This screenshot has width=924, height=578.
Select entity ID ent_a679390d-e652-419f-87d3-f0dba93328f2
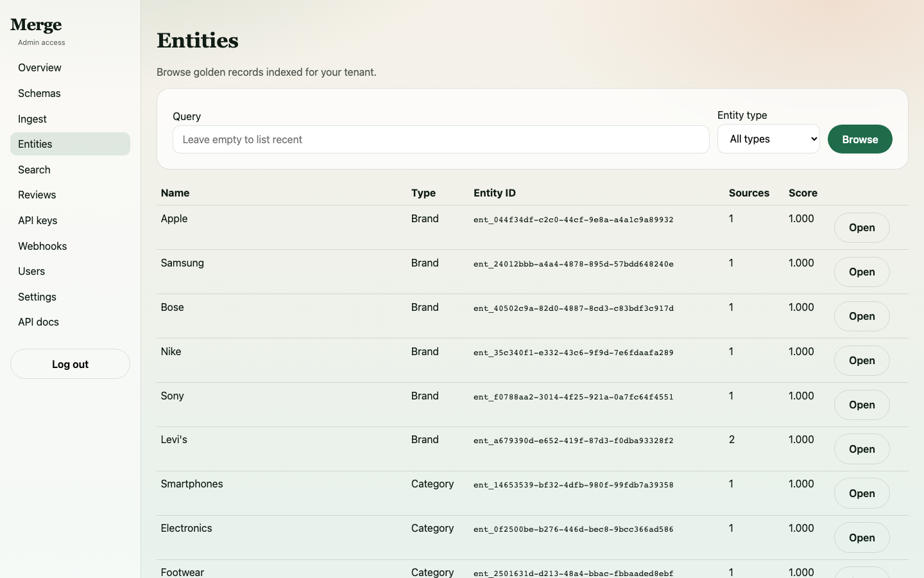click(x=574, y=441)
